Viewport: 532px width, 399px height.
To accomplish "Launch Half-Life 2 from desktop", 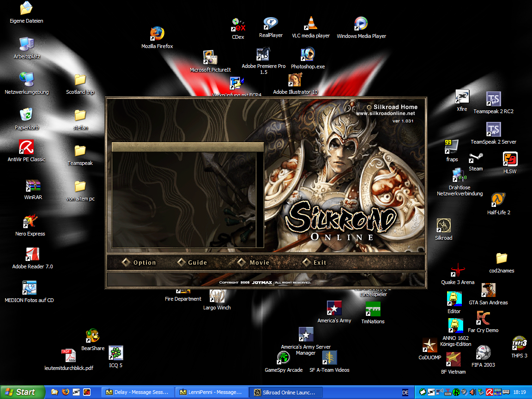I will click(x=498, y=200).
